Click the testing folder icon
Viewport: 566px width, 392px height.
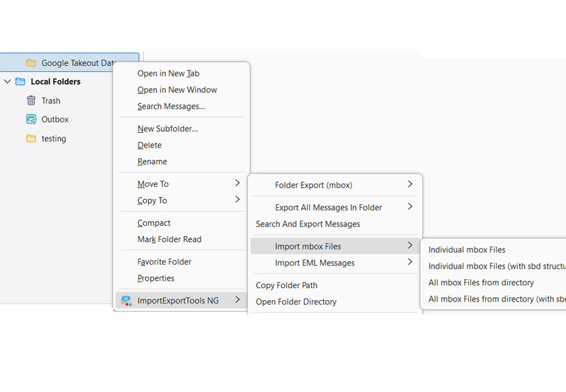point(32,138)
